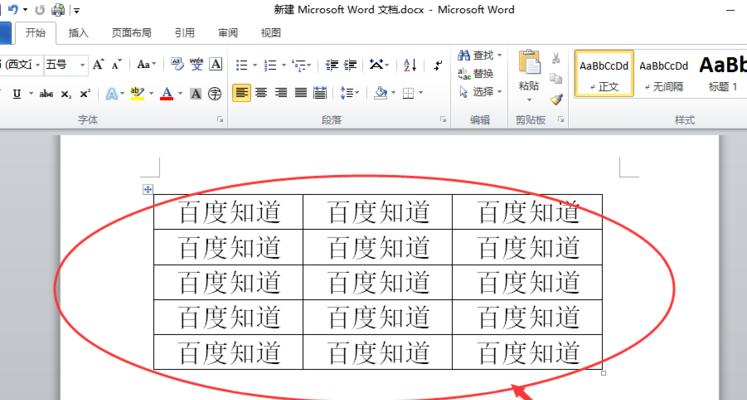Screen dimensions: 747x400
Task: Grow font size with large A icon
Action: point(98,64)
